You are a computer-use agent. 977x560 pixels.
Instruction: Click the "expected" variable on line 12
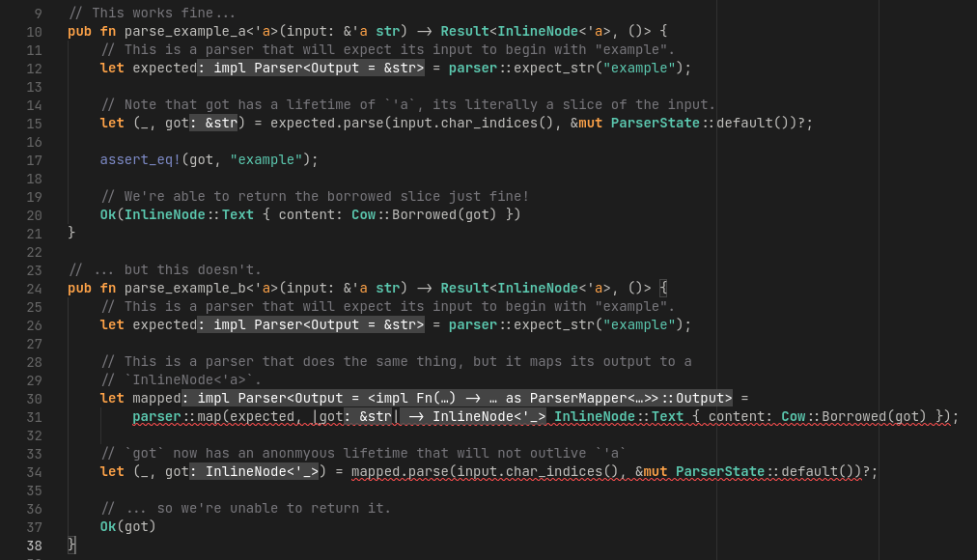[164, 68]
